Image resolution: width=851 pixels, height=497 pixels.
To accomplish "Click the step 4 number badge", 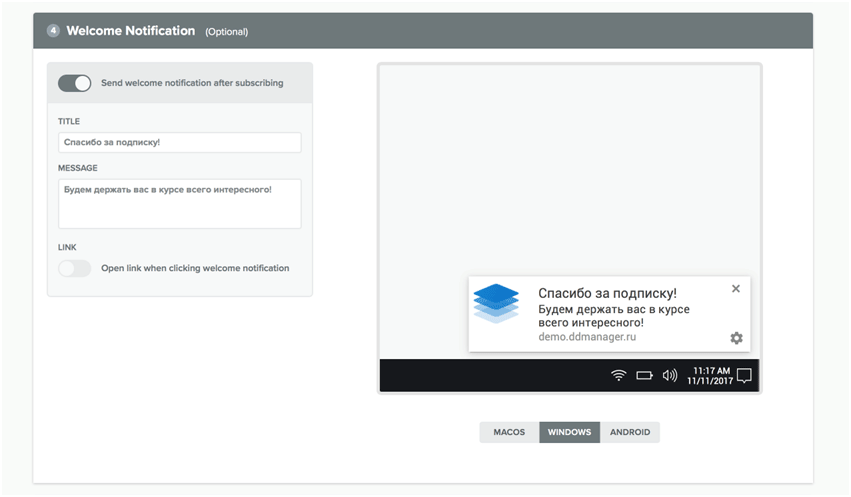I will click(x=54, y=31).
